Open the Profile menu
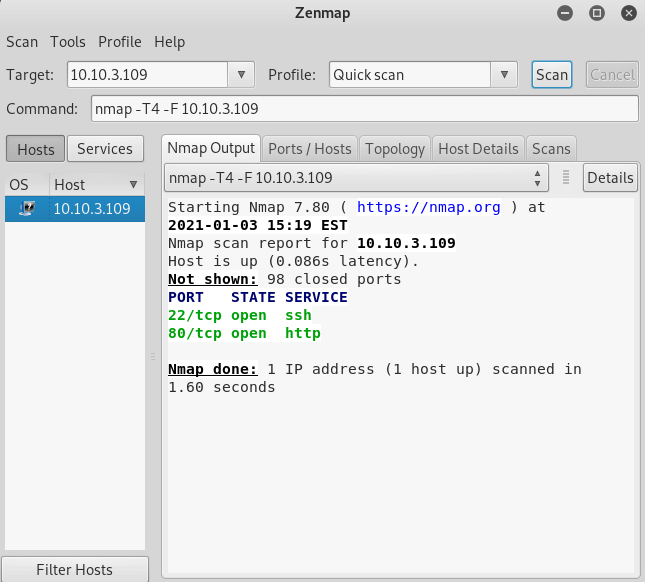Viewport: 645px width, 582px height. click(120, 42)
